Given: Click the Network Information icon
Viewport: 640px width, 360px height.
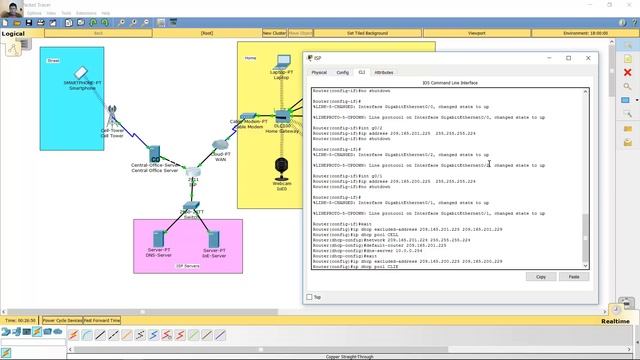Looking at the screenshot, I should click(x=622, y=23).
